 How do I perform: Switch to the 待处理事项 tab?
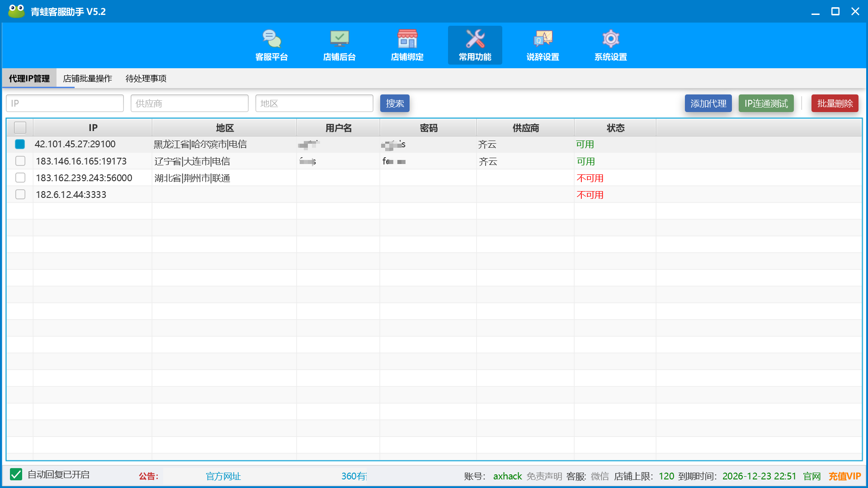tap(146, 79)
